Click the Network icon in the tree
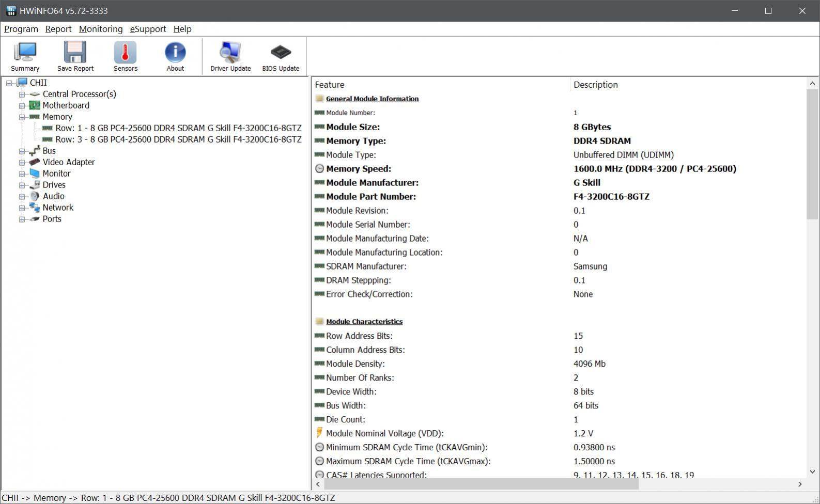820x504 pixels. [35, 208]
